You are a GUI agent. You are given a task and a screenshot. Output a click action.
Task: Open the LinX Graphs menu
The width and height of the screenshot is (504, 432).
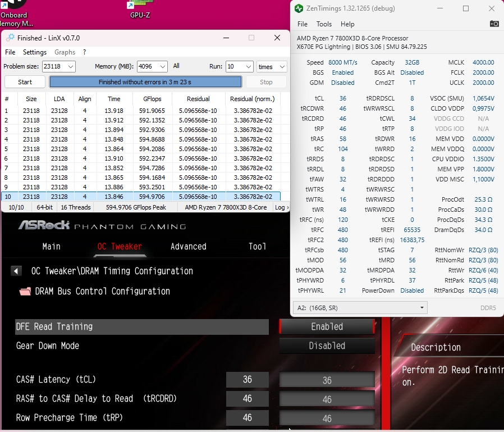[65, 52]
